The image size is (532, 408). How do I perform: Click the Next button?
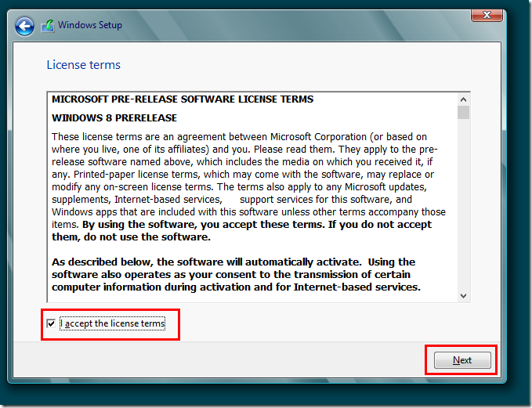[x=462, y=360]
